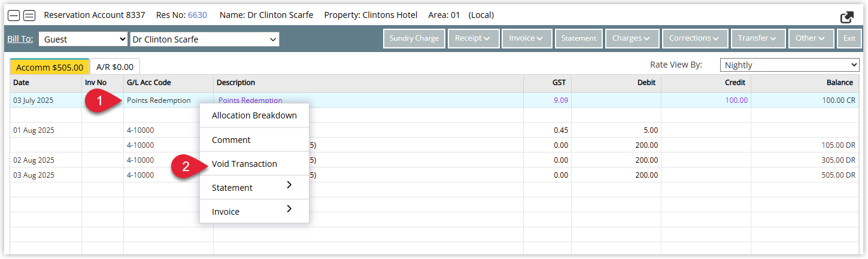Click the 100.00 credit amount

pos(736,100)
